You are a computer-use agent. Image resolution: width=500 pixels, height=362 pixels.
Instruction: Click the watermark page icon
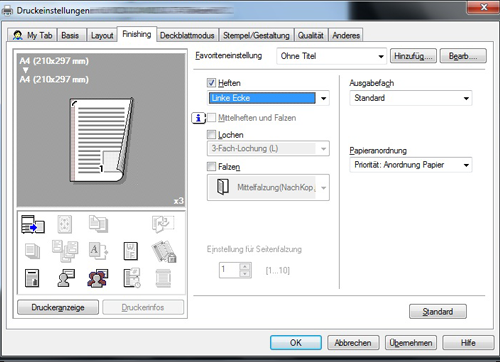(130, 251)
